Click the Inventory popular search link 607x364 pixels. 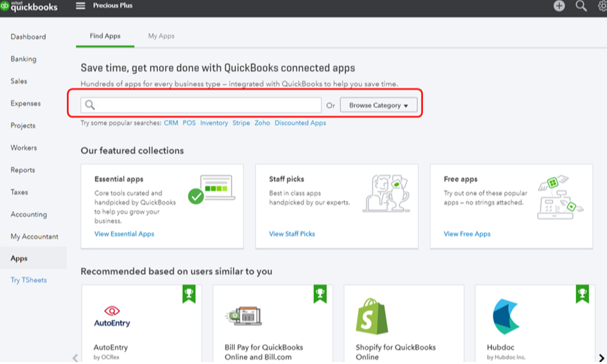pyautogui.click(x=214, y=122)
